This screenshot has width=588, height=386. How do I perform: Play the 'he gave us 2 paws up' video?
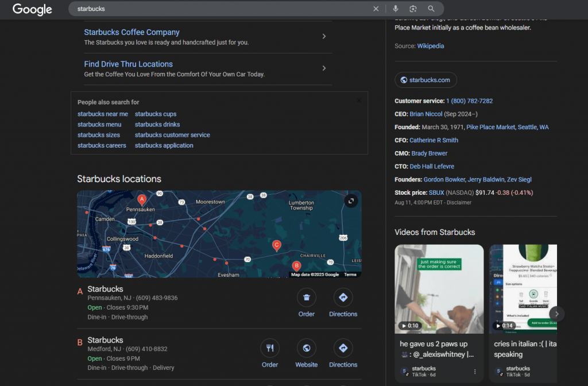(439, 289)
